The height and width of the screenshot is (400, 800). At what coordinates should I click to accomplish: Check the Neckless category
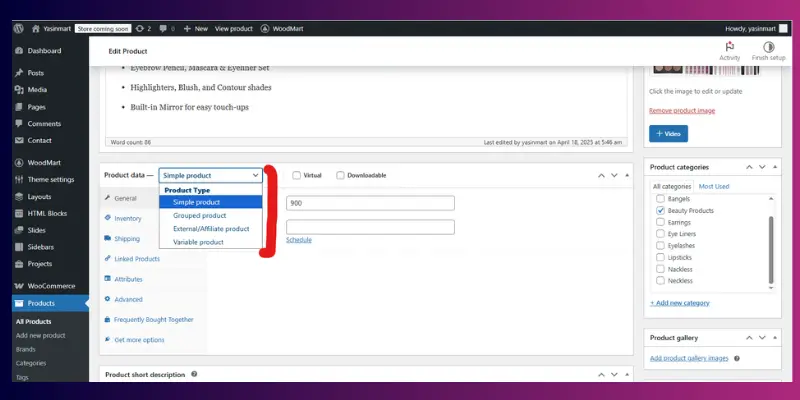[660, 281]
